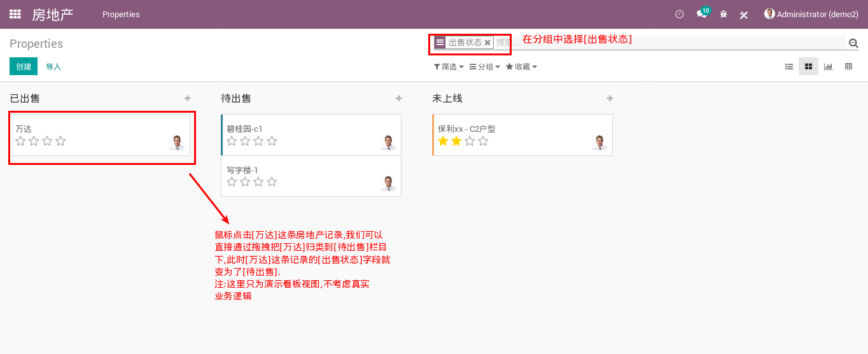Remove the 出售状态 group facet
Screen dimensions: 868x354
487,43
